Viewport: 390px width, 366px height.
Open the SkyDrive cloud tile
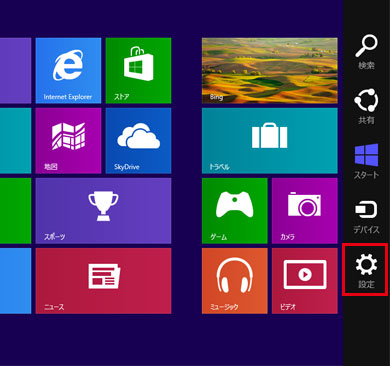138,141
